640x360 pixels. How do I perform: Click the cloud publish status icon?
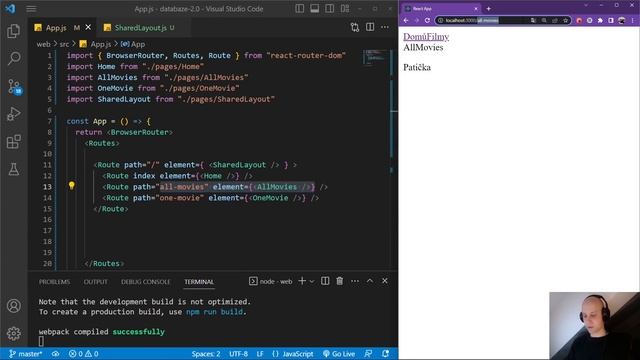click(56, 354)
